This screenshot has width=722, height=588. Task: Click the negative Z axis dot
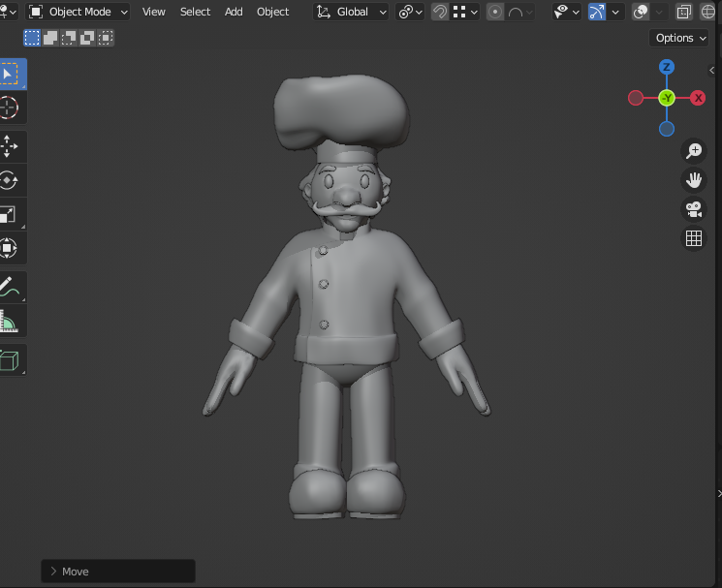click(667, 129)
